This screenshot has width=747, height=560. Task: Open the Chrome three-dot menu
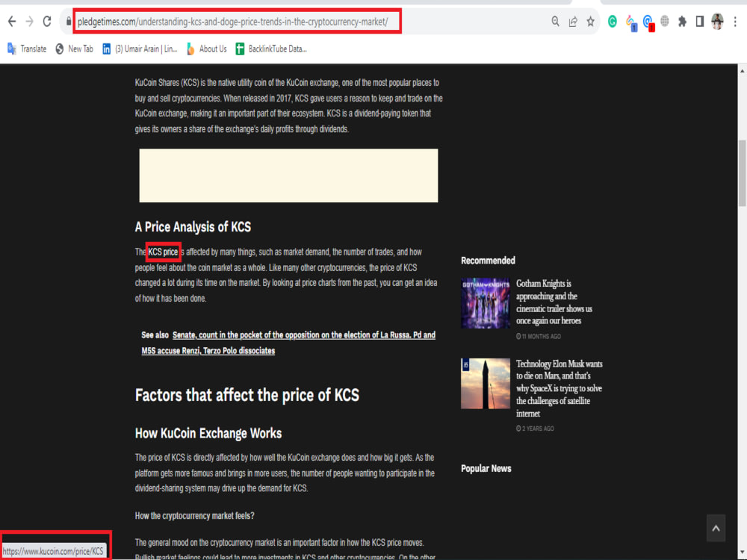coord(735,22)
